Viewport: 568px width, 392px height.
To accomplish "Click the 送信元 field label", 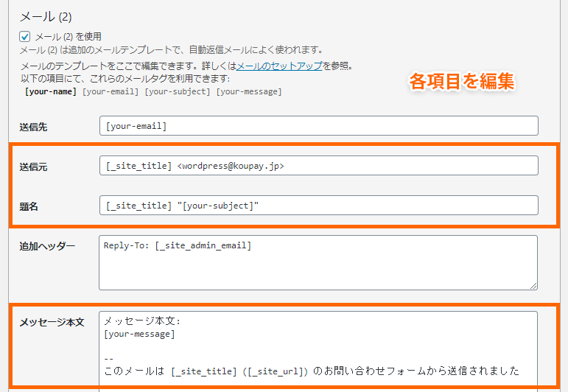I will click(x=33, y=167).
